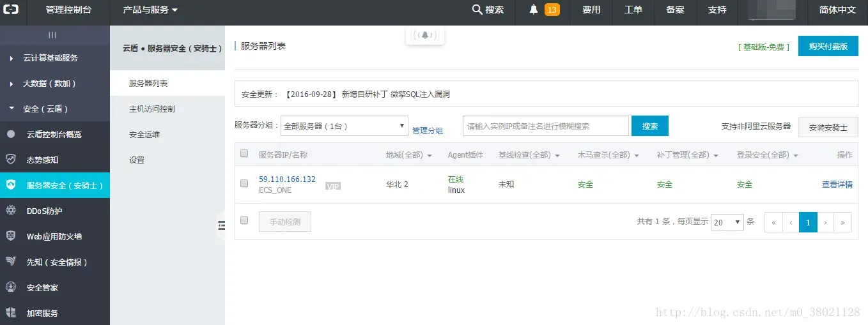Open server IP link 59.110.166.132
Image resolution: width=868 pixels, height=325 pixels.
click(x=287, y=179)
